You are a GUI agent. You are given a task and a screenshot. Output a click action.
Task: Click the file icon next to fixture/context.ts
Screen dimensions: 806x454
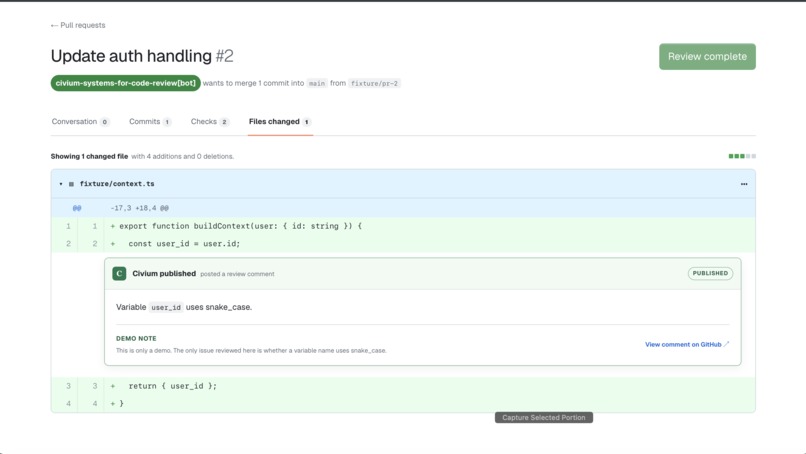(x=71, y=184)
